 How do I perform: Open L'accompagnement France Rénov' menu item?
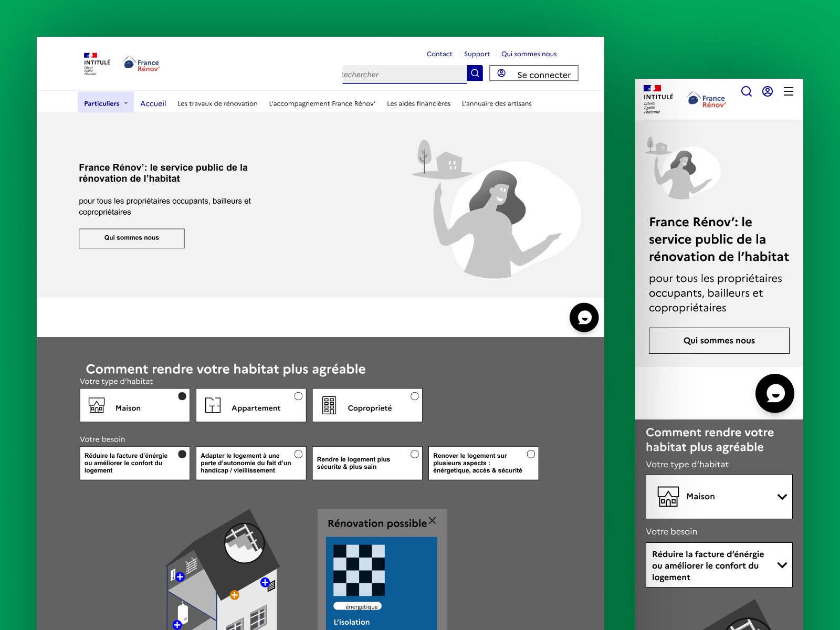click(322, 103)
